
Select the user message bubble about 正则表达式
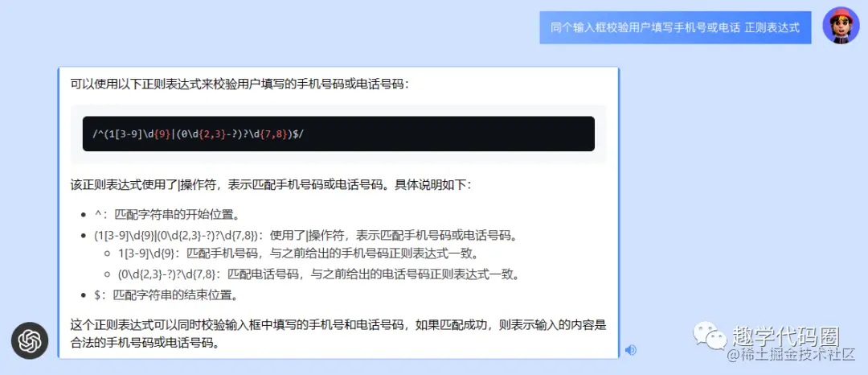click(x=675, y=27)
